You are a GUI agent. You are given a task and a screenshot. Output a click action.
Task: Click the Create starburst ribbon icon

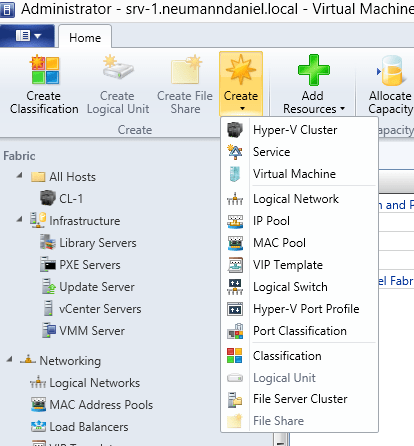pos(241,69)
